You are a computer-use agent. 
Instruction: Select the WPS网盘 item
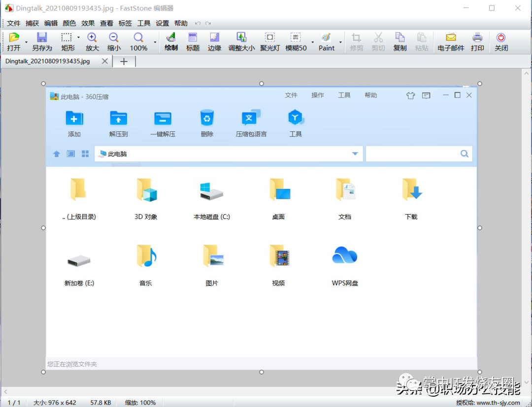[x=345, y=266]
